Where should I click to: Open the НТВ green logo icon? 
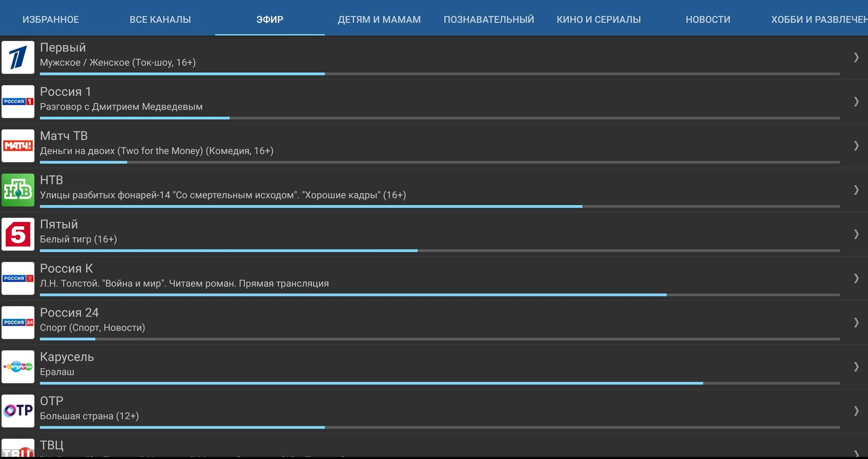coord(18,190)
